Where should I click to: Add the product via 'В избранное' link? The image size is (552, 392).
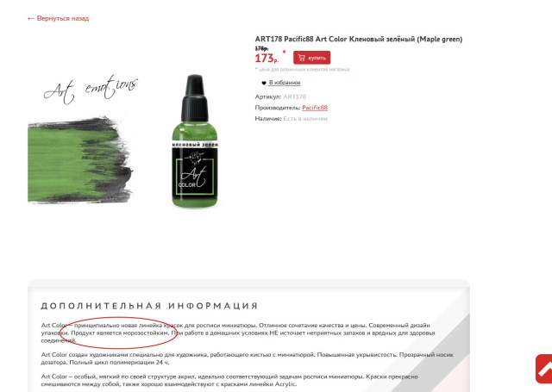pos(285,83)
